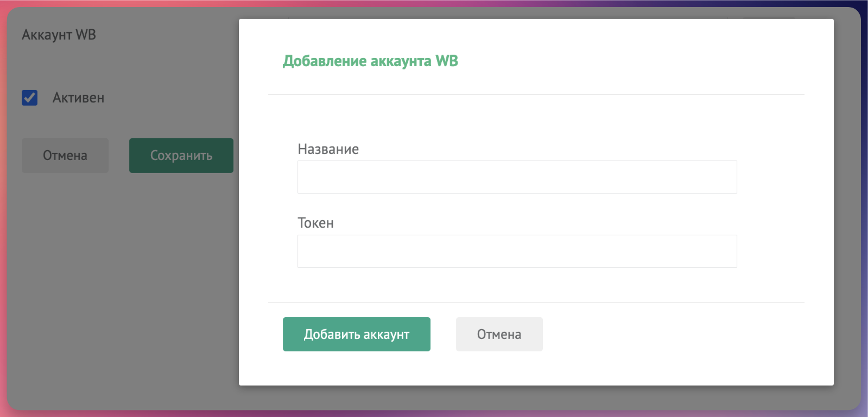Click the Активен label text
Viewport: 868px width, 417px height.
tap(78, 98)
